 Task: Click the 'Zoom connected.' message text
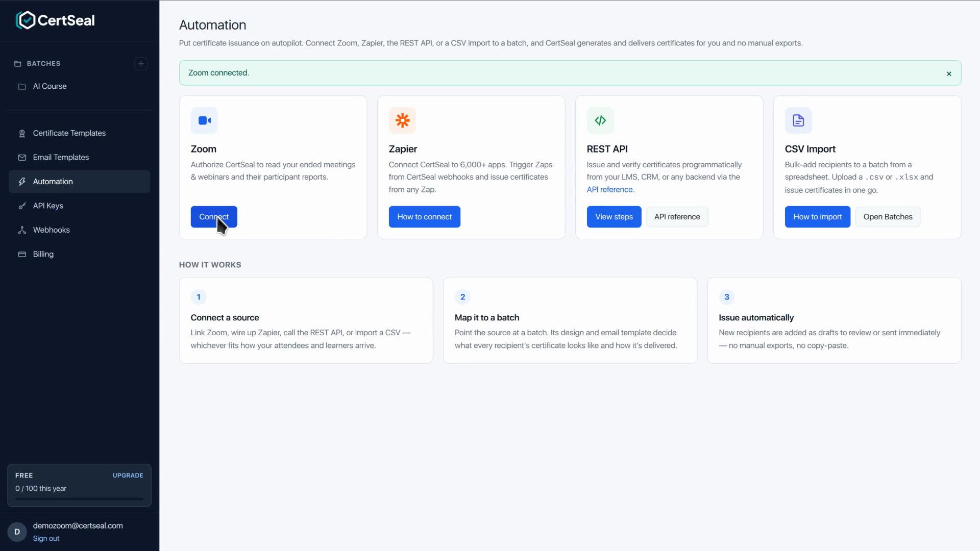(x=218, y=73)
